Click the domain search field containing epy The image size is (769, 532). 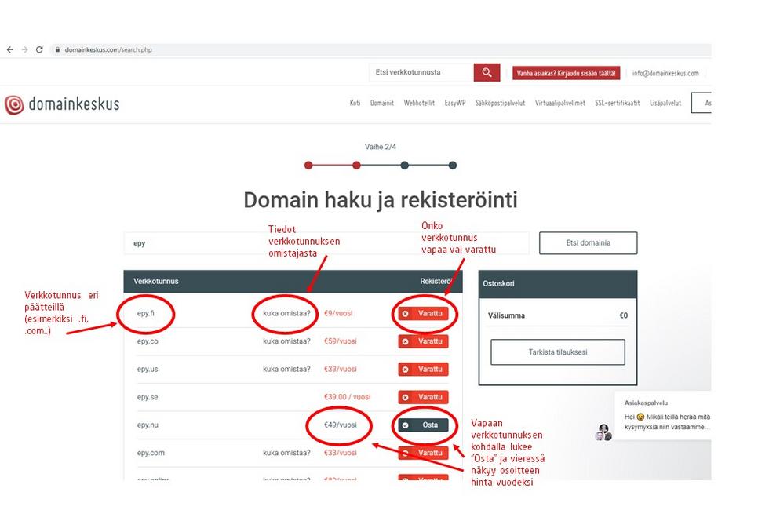(326, 243)
